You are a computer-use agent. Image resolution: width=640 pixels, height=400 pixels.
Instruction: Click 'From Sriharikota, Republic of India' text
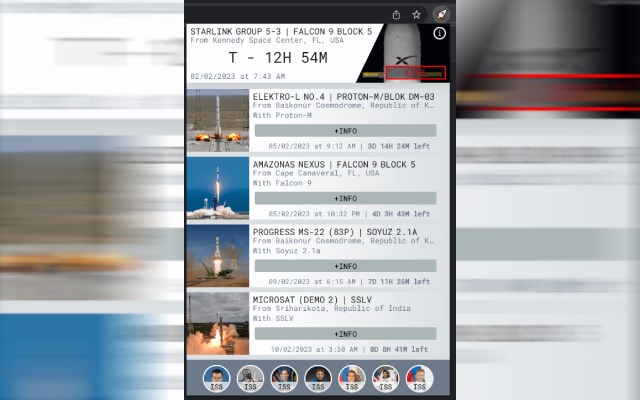coord(331,309)
